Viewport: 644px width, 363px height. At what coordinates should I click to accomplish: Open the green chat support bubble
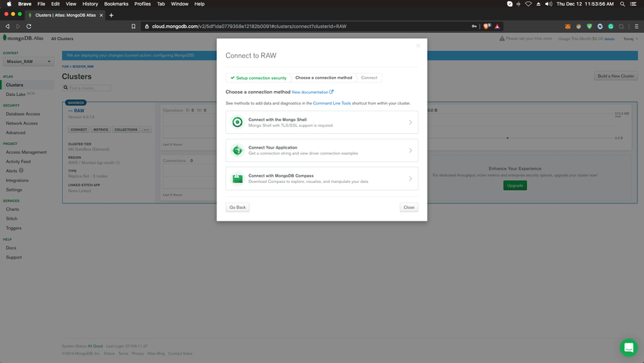click(628, 348)
